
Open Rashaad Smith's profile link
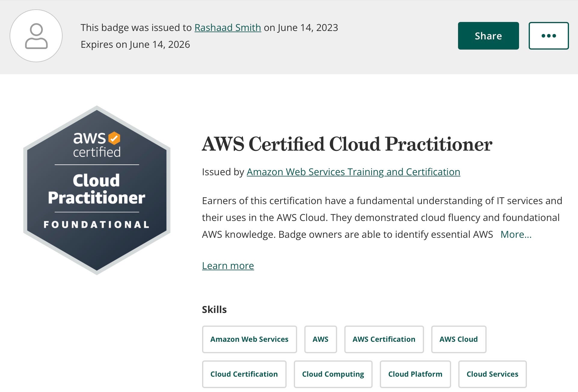(228, 28)
